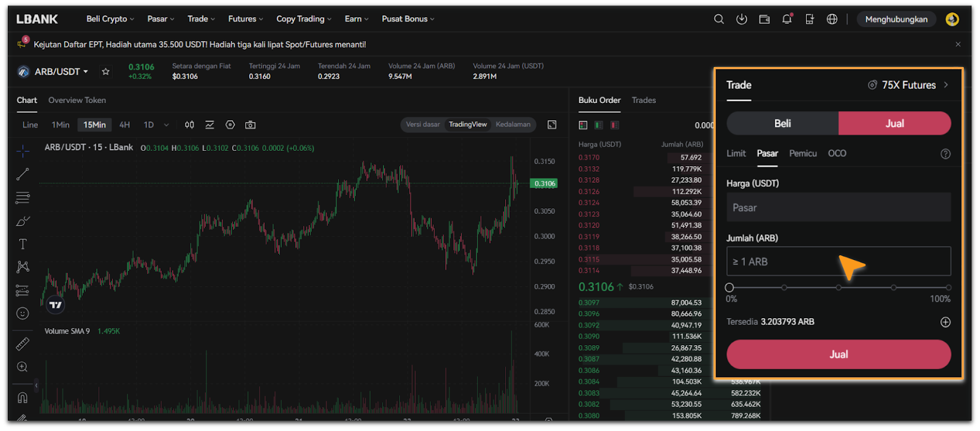
Task: Select the text annotation tool
Action: (x=23, y=244)
